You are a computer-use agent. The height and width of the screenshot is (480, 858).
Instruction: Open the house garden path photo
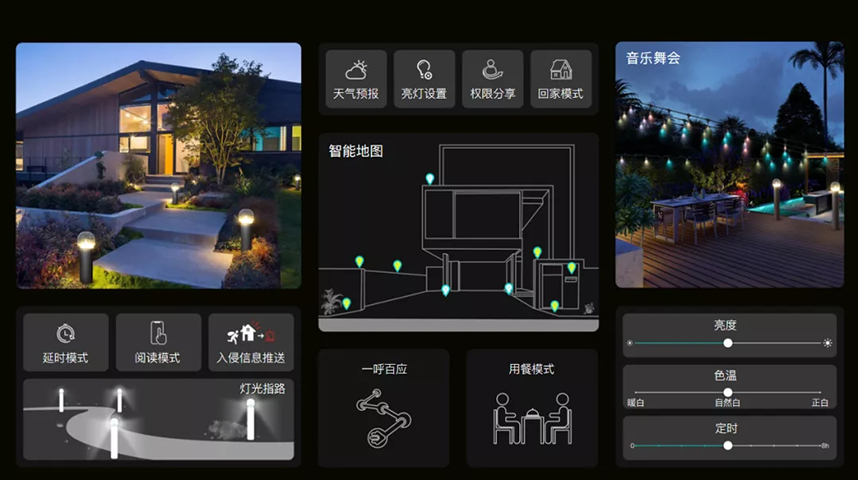[x=159, y=166]
